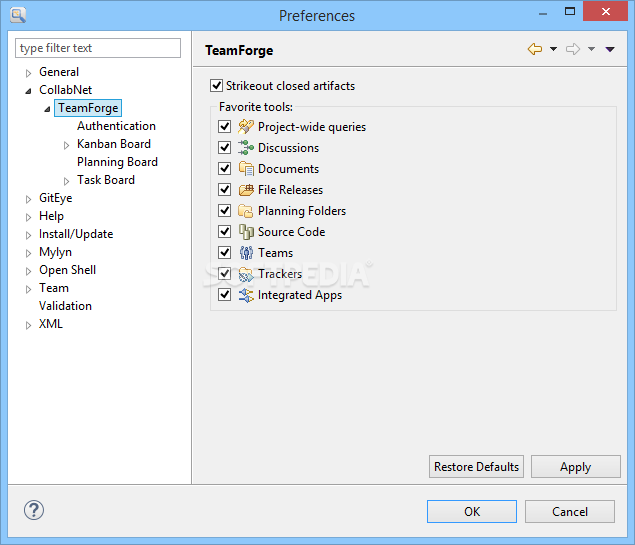Expand the Team tree node
This screenshot has width=635, height=545.
28,289
